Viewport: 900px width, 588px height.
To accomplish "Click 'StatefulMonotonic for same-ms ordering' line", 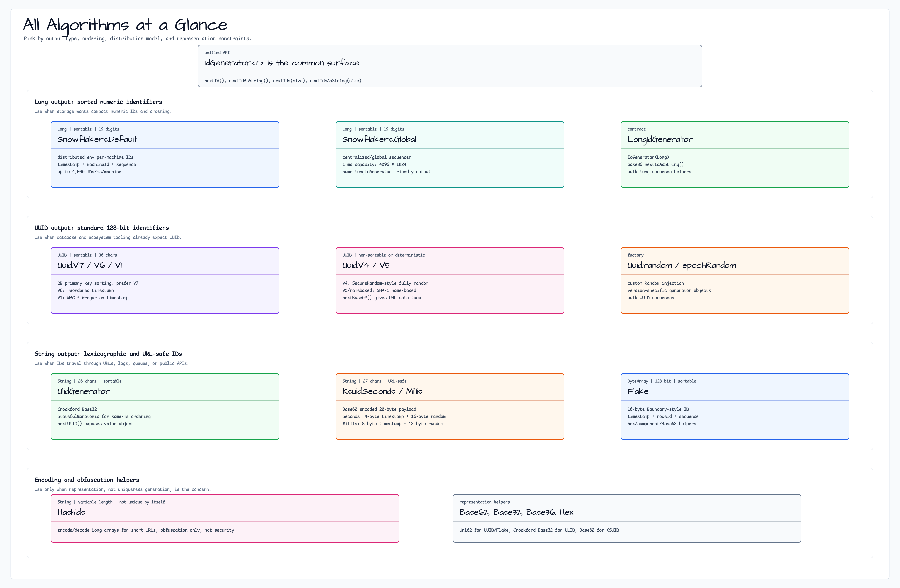I will coord(104,416).
